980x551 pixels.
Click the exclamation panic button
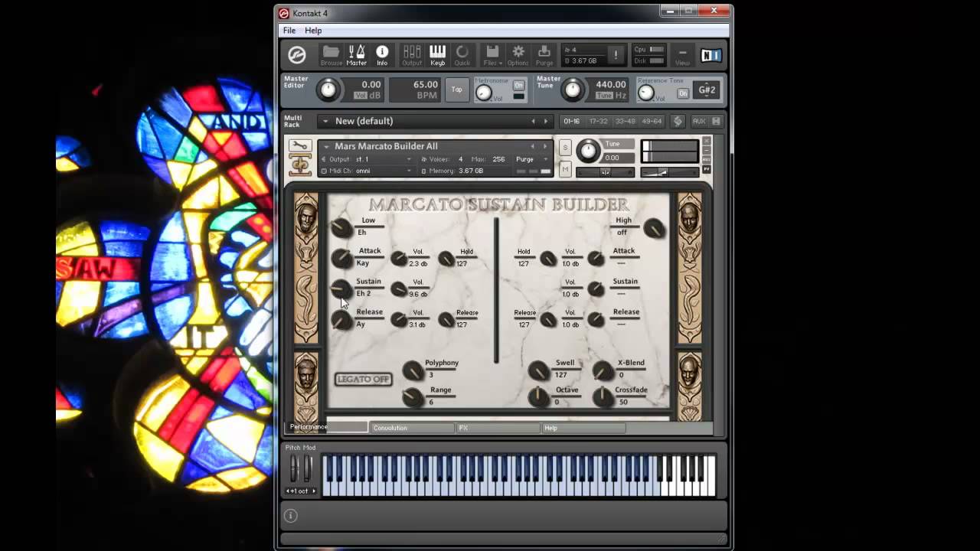pyautogui.click(x=615, y=55)
